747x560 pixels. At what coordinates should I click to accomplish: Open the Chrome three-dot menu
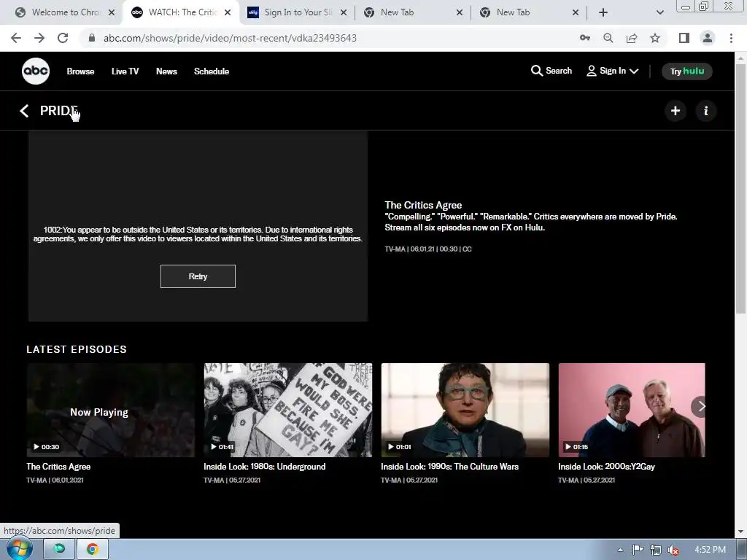731,38
